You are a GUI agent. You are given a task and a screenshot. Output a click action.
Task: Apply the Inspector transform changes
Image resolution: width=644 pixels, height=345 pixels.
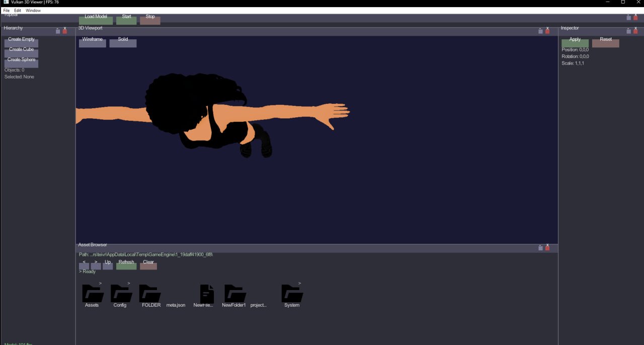575,43
